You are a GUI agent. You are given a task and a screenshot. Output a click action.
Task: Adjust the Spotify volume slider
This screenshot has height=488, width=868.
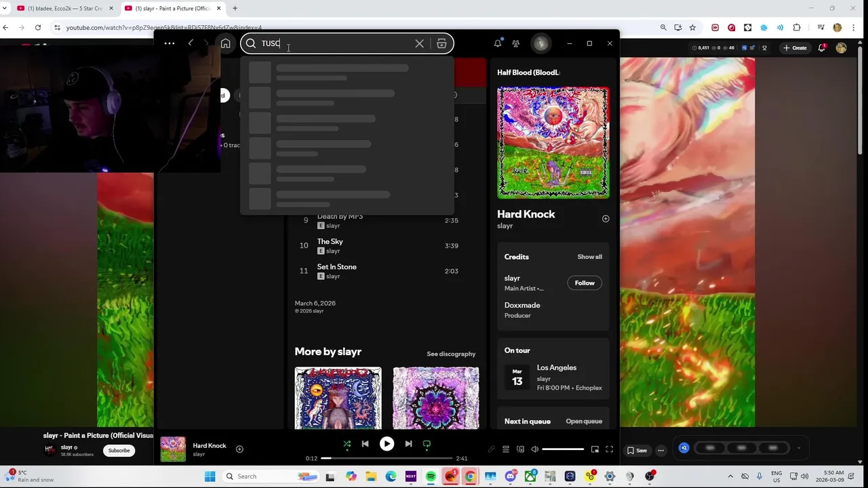point(563,449)
